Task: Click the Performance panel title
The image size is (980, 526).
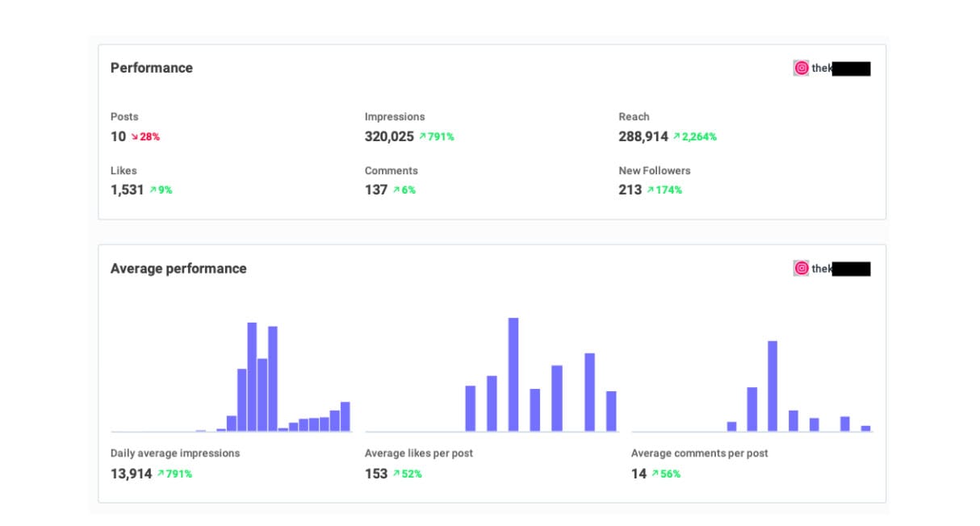Action: click(151, 68)
